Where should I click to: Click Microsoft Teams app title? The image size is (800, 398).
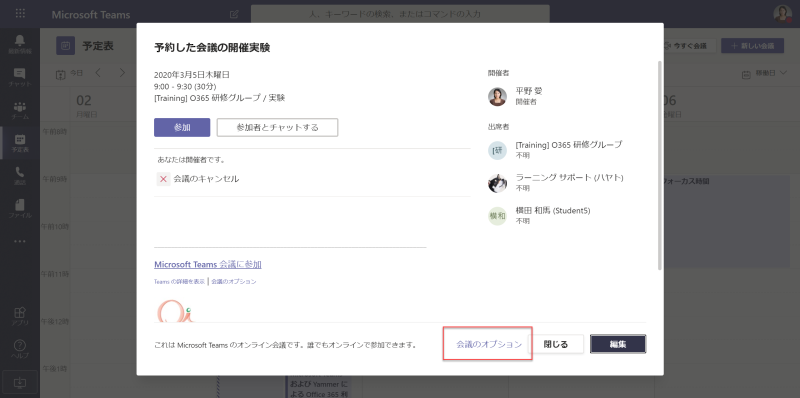[x=91, y=15]
